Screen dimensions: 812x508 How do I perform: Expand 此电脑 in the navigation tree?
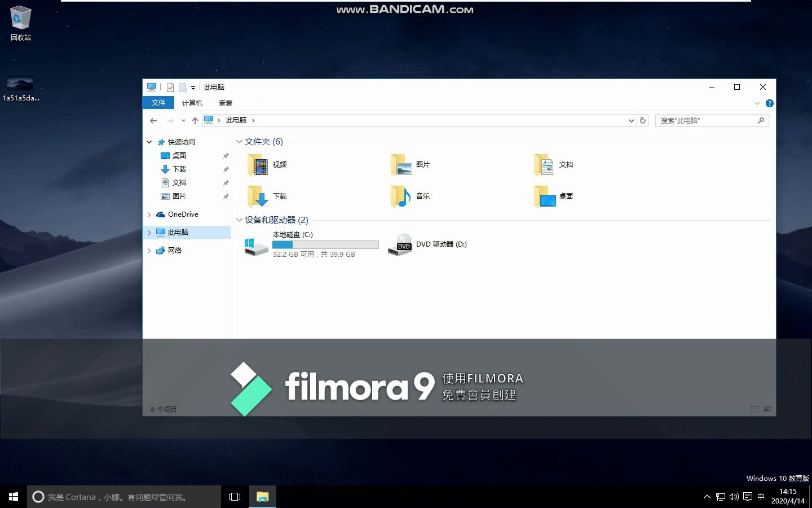149,232
